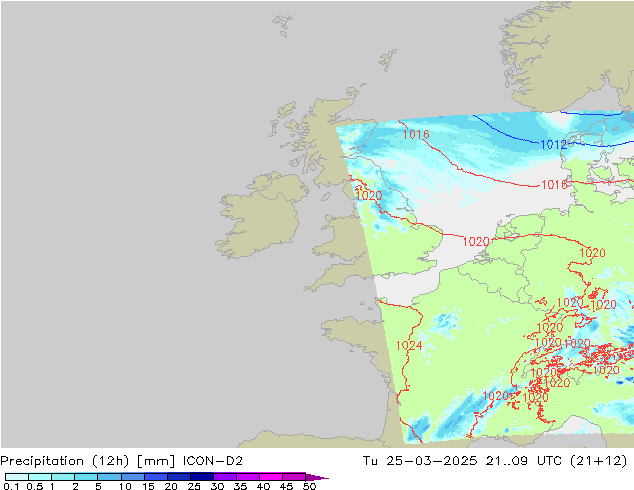Pick the 15–20 mm blue legend swatch
The width and height of the screenshot is (634, 490).
(x=155, y=477)
